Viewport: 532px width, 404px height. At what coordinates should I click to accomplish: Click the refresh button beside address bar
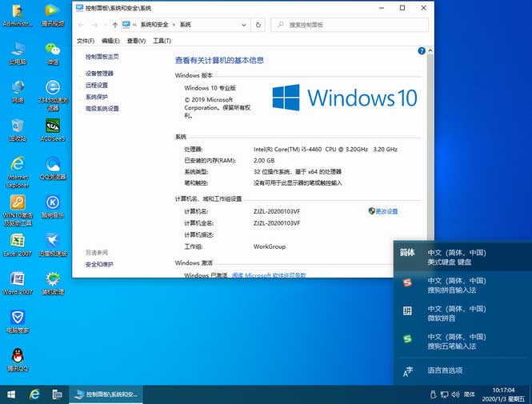point(258,25)
